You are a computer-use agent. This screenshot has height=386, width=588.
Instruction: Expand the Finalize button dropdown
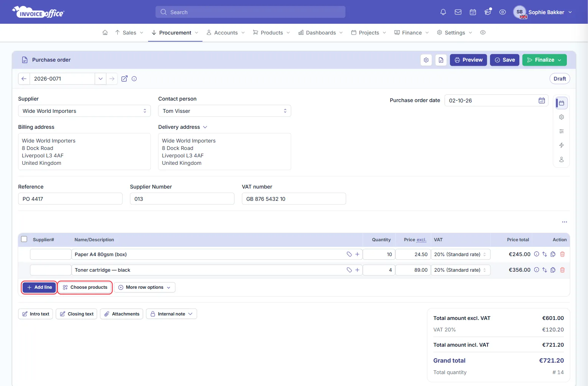point(559,60)
